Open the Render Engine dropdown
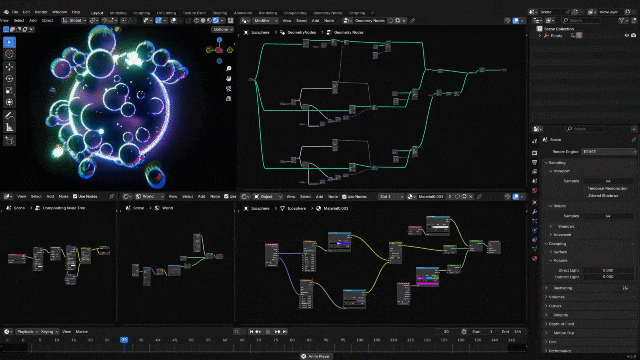The height and width of the screenshot is (360, 640). [608, 151]
